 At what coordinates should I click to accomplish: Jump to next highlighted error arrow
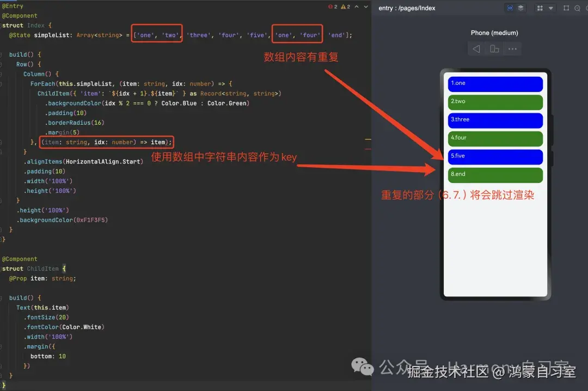pos(366,7)
